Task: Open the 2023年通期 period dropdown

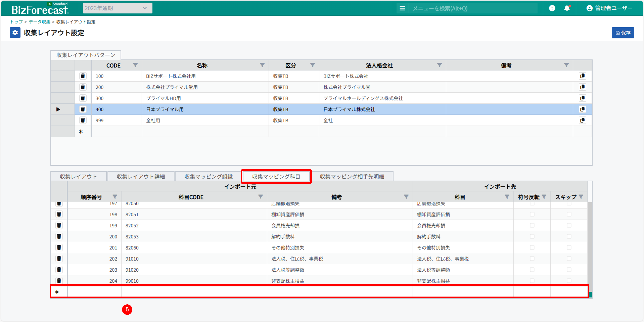Action: 118,8
